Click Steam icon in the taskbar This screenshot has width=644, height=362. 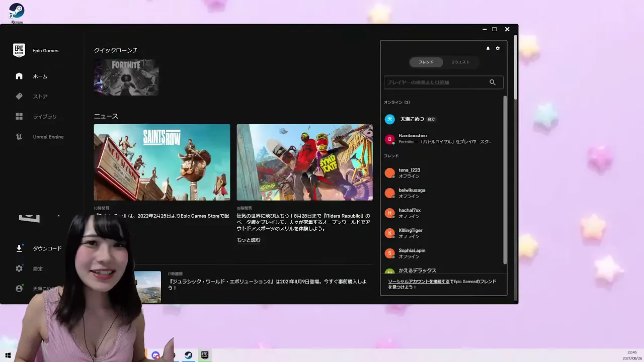coord(188,355)
